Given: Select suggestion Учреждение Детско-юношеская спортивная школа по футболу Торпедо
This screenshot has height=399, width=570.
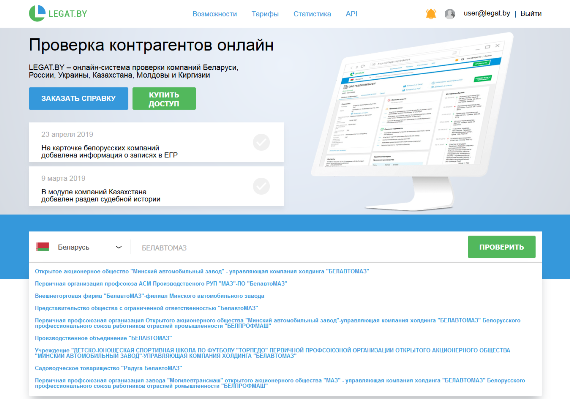Looking at the screenshot, I should [x=272, y=353].
